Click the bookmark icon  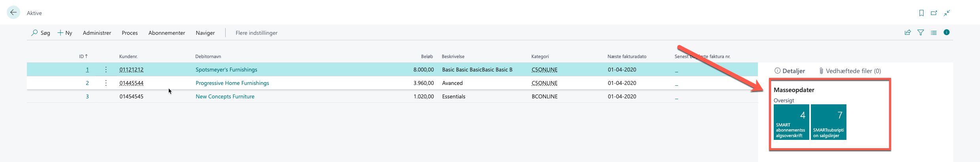tap(922, 13)
